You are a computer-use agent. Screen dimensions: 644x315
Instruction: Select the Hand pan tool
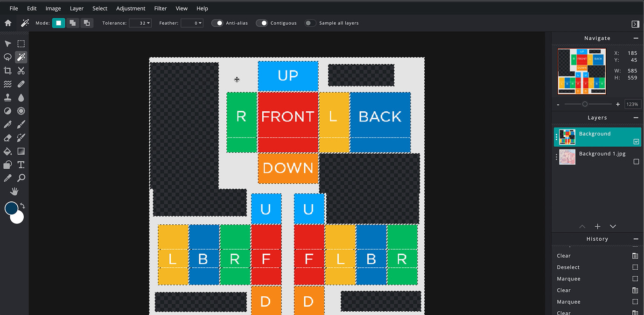click(x=14, y=191)
